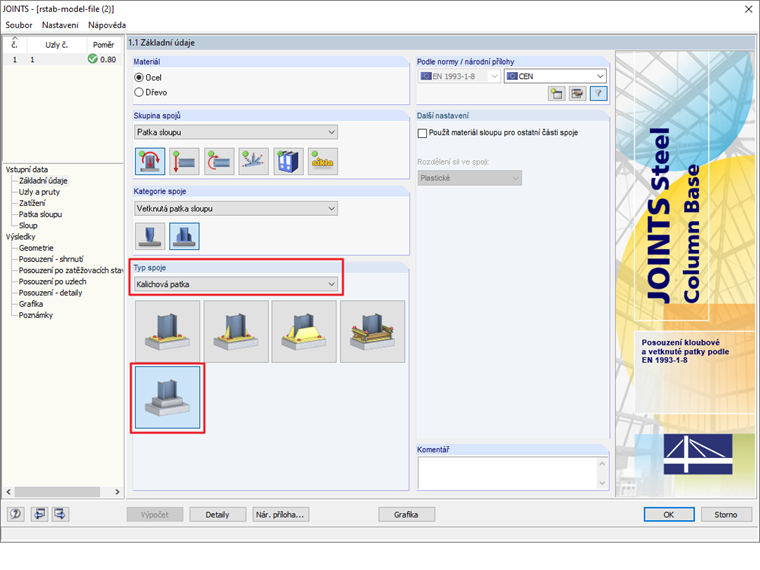Open the Soubor menu
The image size is (760, 570).
18,25
